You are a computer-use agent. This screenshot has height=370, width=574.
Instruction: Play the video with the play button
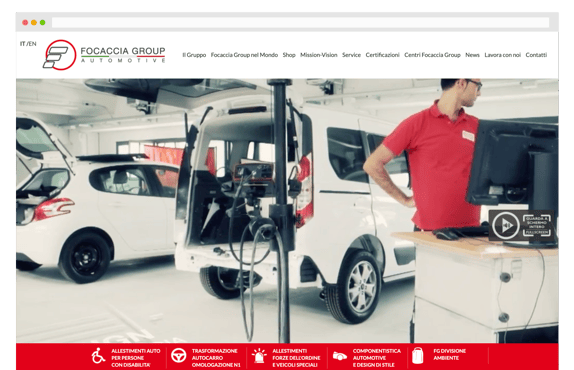506,225
